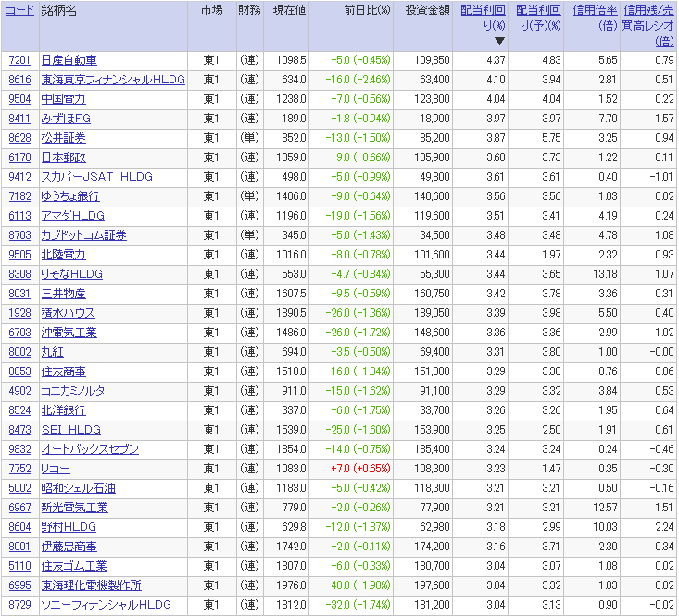This screenshot has width=679, height=616.
Task: Open stock code 8524 link
Action: click(x=20, y=410)
